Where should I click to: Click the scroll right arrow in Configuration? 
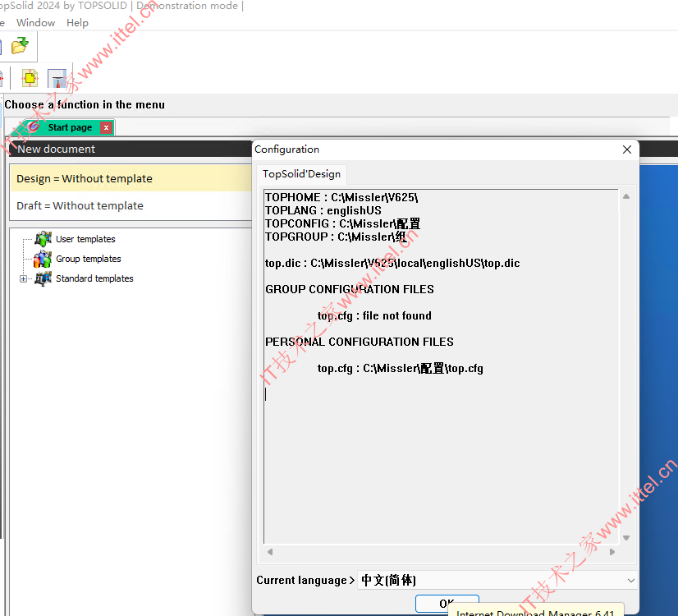tap(612, 552)
